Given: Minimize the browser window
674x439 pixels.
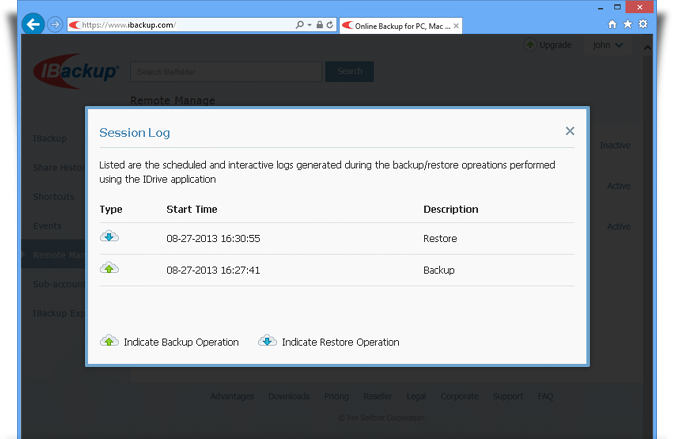Looking at the screenshot, I should coord(600,7).
